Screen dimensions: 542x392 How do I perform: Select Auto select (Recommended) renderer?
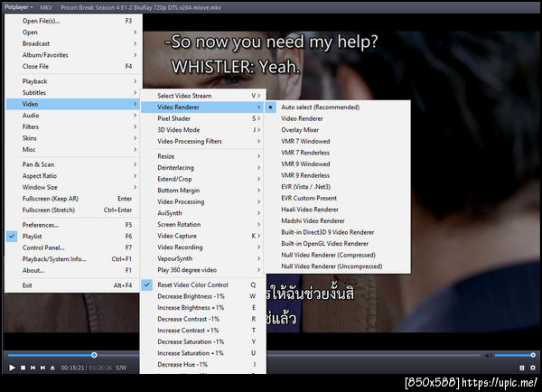pyautogui.click(x=337, y=107)
